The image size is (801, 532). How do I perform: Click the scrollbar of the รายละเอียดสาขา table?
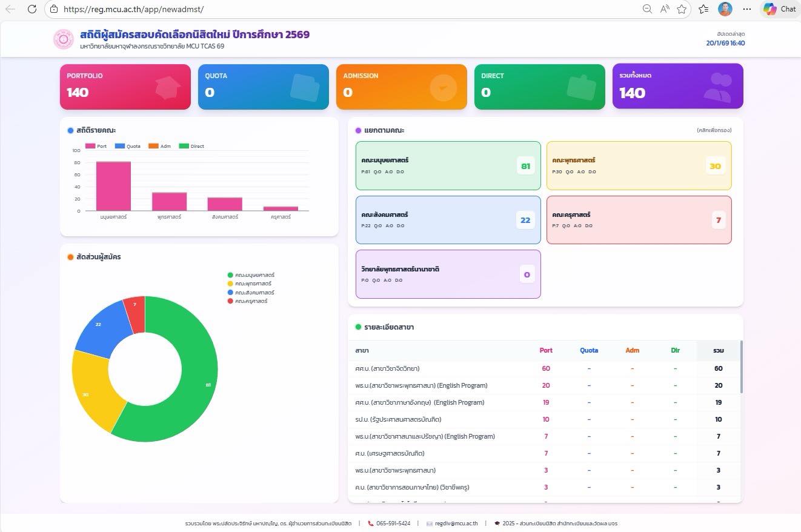point(741,367)
